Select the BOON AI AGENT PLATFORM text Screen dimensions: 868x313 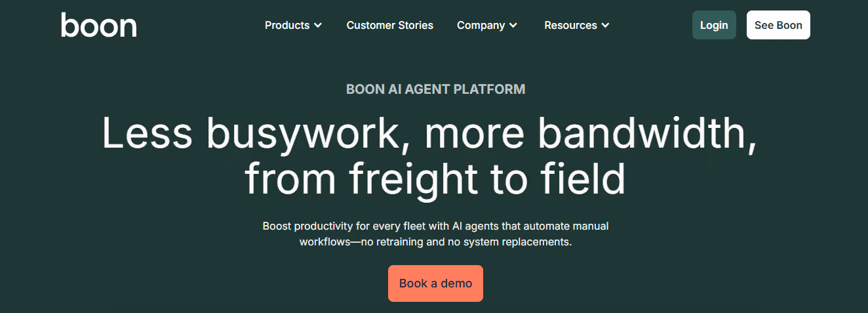click(x=435, y=89)
